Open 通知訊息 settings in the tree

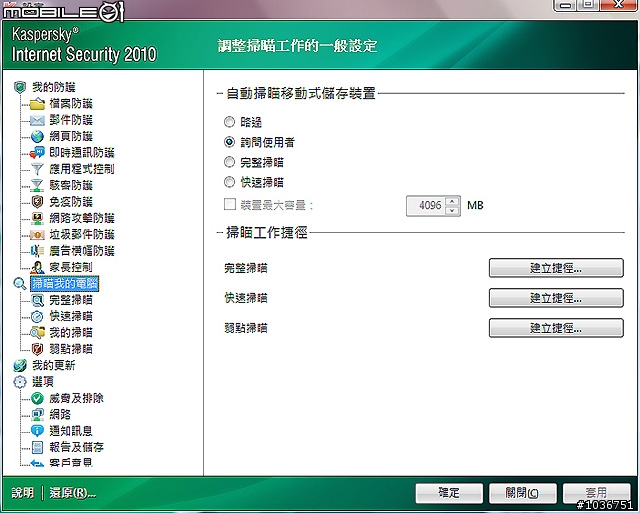click(71, 431)
